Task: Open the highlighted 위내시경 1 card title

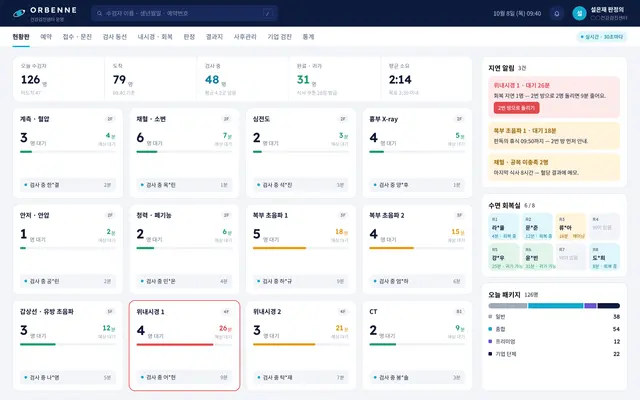Action: point(150,312)
